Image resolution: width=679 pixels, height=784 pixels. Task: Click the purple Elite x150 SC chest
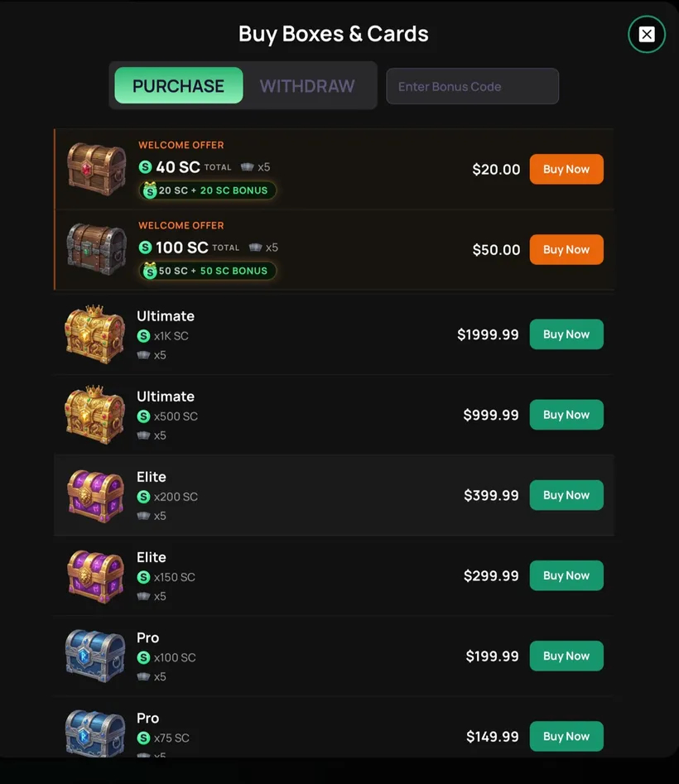coord(95,576)
